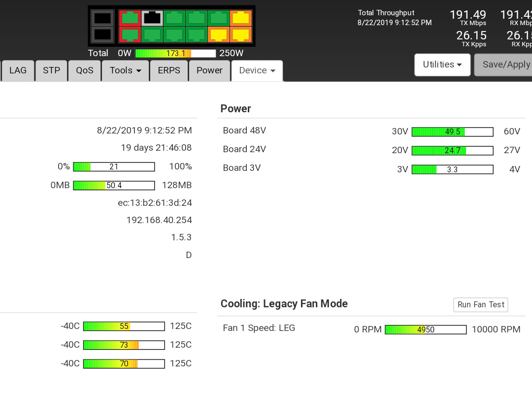This screenshot has height=393, width=532.
Task: Select the top red-bordered Ethernet port
Action: click(x=130, y=18)
